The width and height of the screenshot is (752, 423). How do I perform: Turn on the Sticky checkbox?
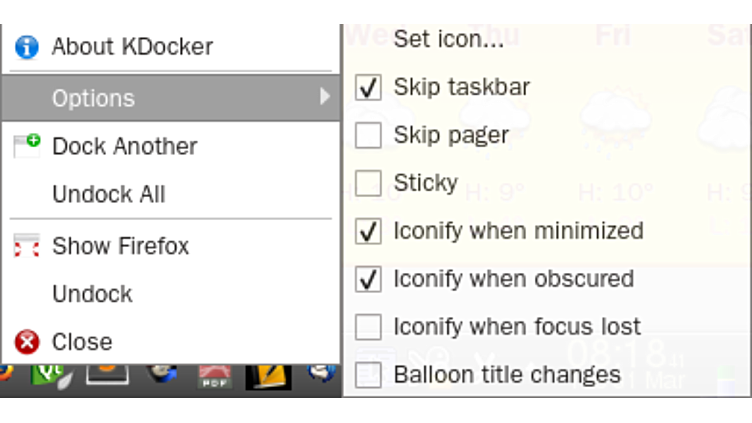tap(369, 183)
